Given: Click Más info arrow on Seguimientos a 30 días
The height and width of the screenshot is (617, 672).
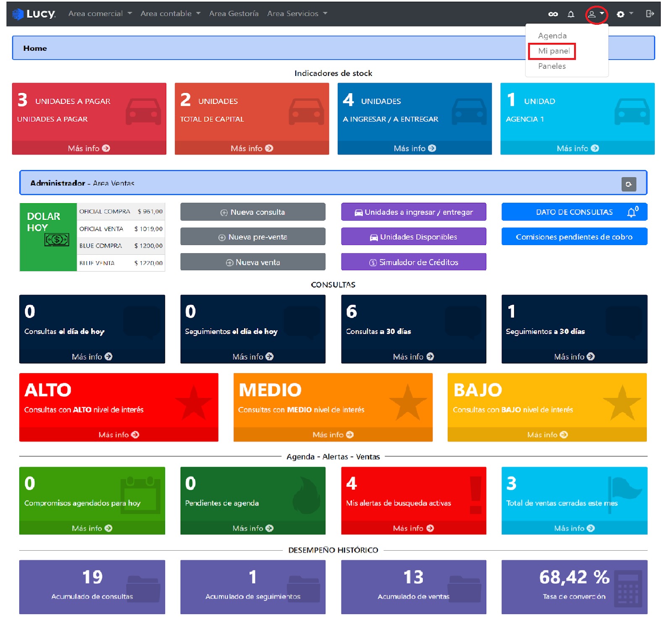Looking at the screenshot, I should click(591, 356).
